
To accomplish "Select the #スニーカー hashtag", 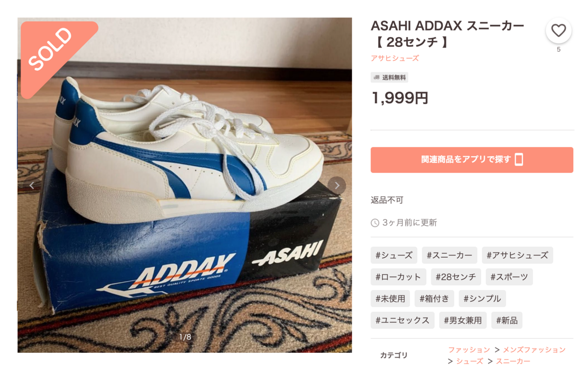I will [449, 255].
